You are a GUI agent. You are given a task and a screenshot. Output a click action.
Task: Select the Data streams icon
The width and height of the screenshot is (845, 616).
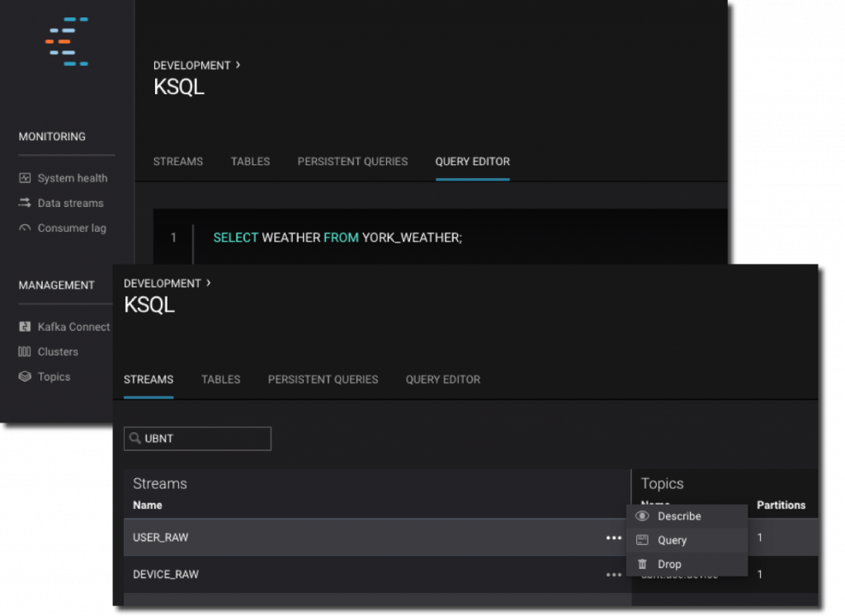coord(26,203)
